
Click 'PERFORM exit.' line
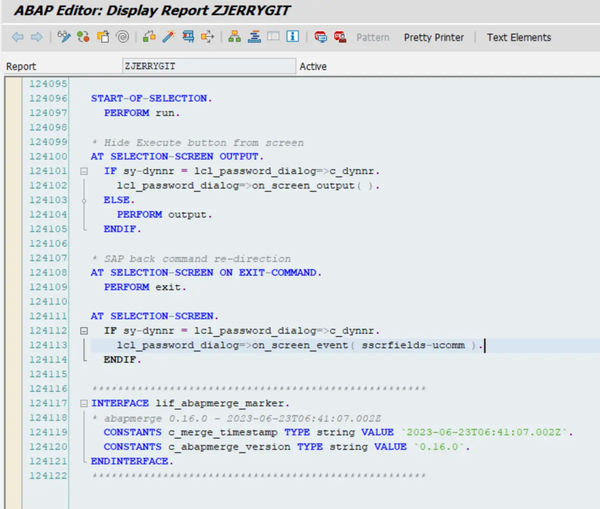(145, 287)
